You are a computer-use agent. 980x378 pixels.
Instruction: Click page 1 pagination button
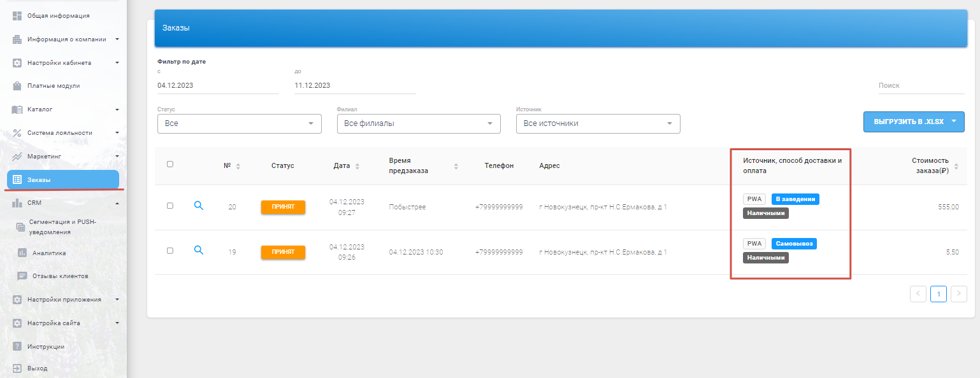[x=938, y=293]
